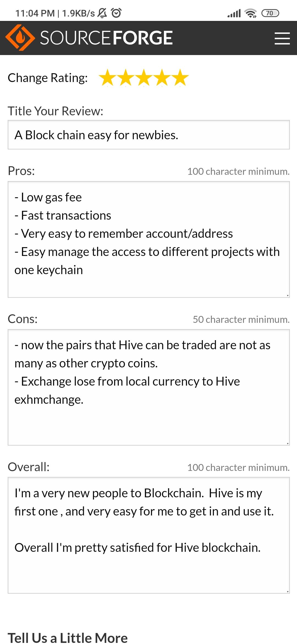Grab the Overall textarea resize handle
The height and width of the screenshot is (644, 297).
click(287, 591)
